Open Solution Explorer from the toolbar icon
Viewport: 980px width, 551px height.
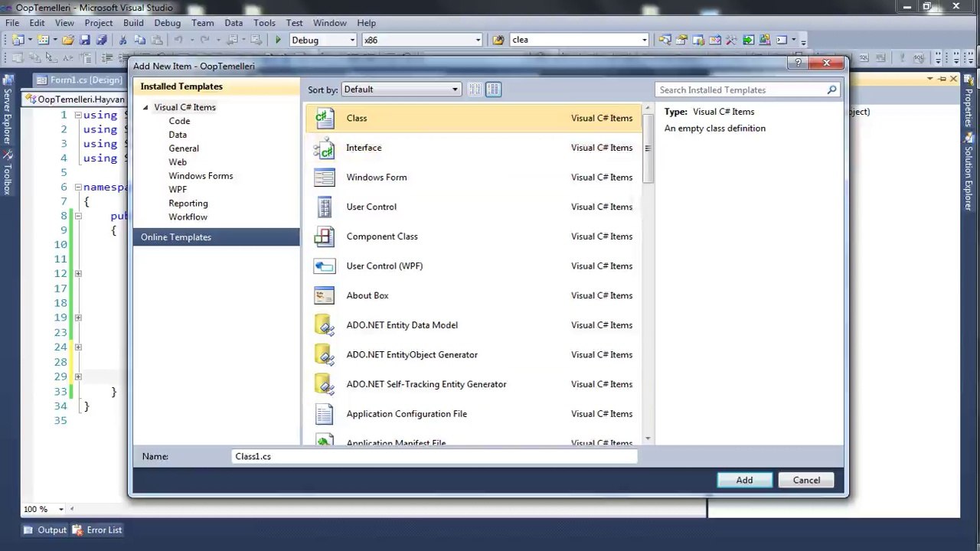[x=665, y=40]
